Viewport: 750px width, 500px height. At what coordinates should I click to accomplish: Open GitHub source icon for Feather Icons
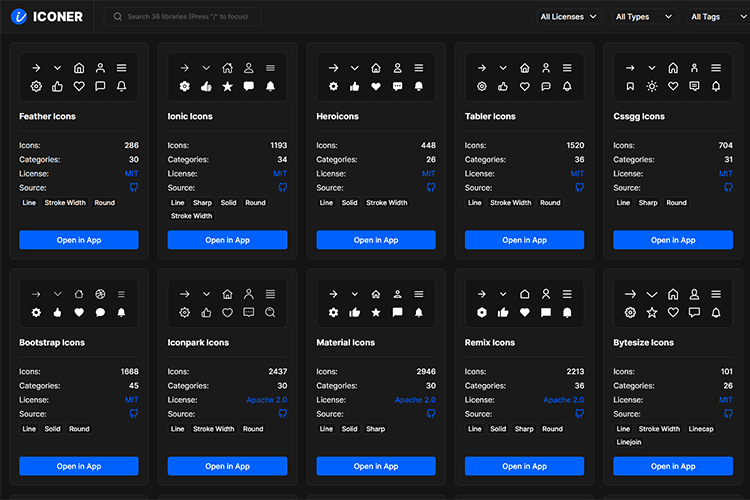(x=134, y=188)
